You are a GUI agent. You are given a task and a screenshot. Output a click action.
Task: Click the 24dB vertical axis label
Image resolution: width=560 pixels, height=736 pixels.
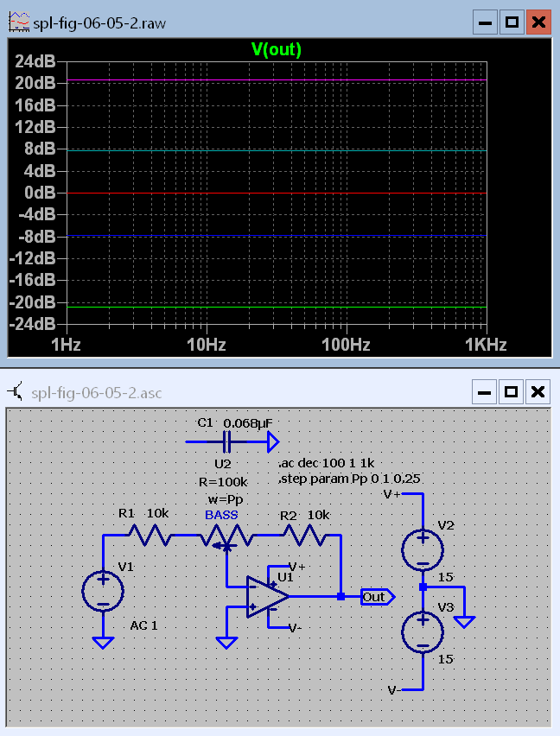tap(35, 61)
